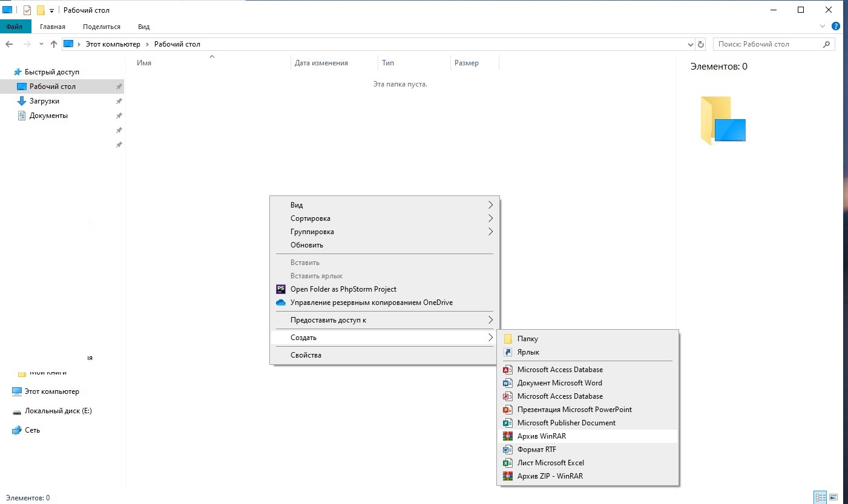This screenshot has height=504, width=848.
Task: Go up one level with up arrow
Action: click(54, 44)
